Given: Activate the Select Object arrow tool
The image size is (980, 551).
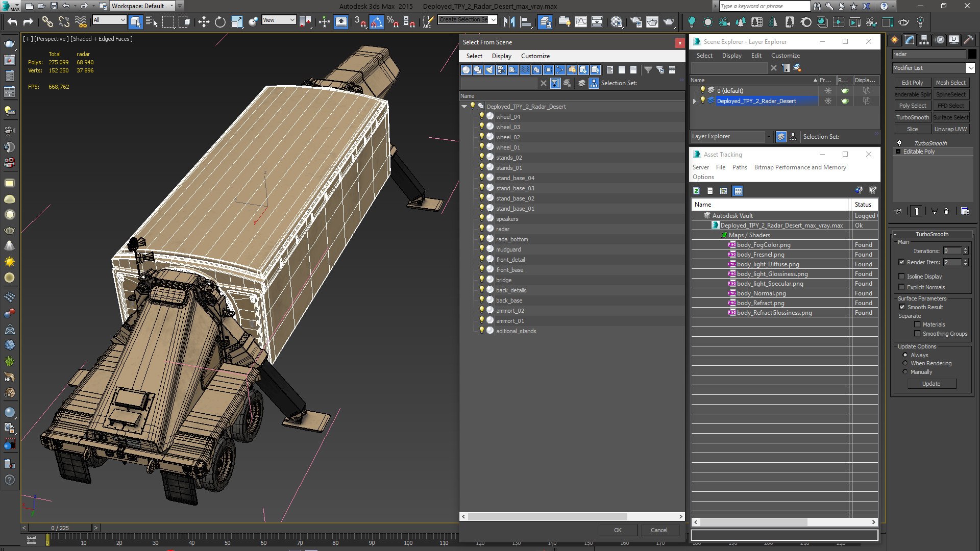Looking at the screenshot, I should (135, 21).
